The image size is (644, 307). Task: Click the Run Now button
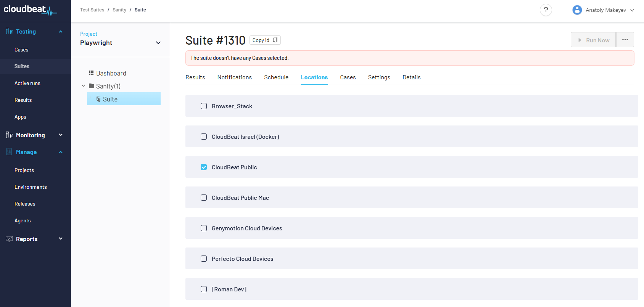coord(593,40)
